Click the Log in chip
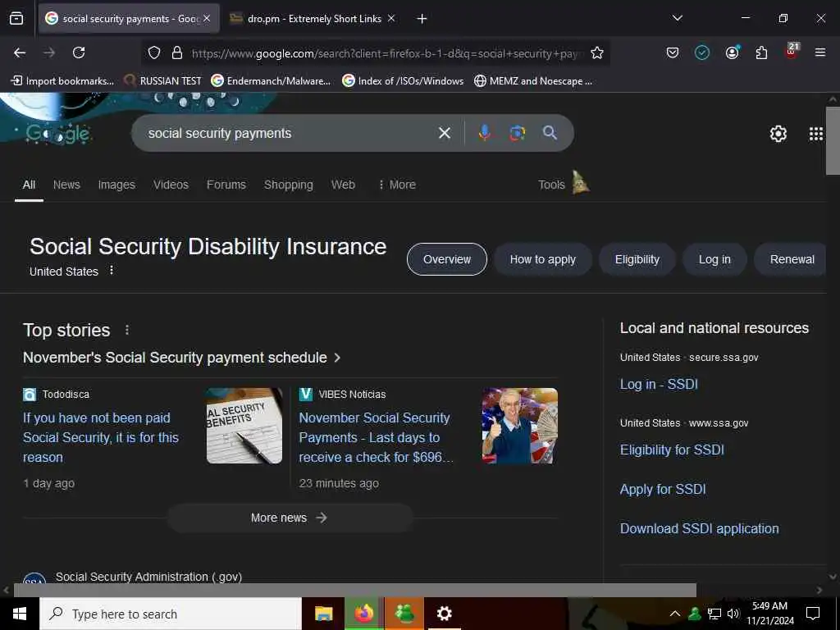 (714, 259)
